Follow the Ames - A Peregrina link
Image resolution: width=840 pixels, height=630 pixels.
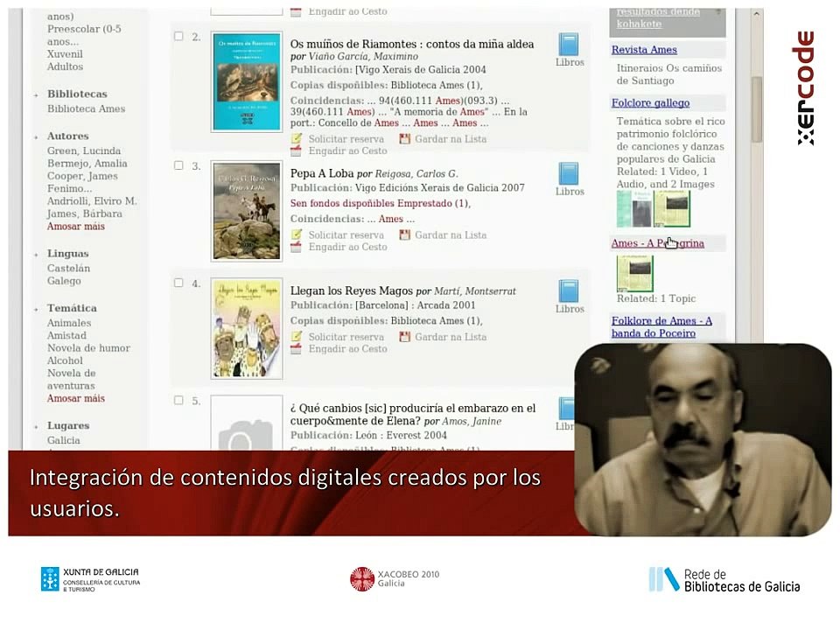(x=657, y=243)
